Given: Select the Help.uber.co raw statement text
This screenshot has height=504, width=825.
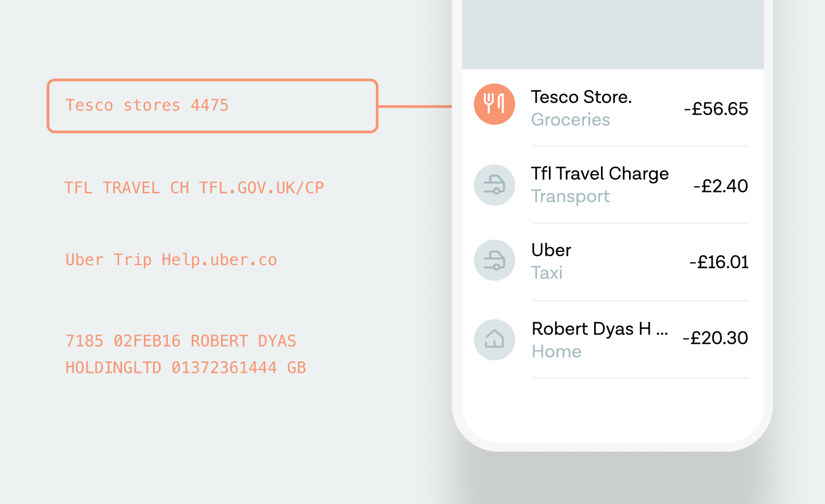Looking at the screenshot, I should [219, 260].
